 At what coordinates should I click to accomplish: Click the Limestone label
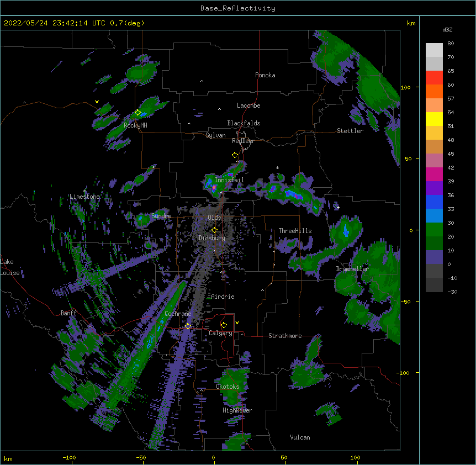[x=84, y=197]
